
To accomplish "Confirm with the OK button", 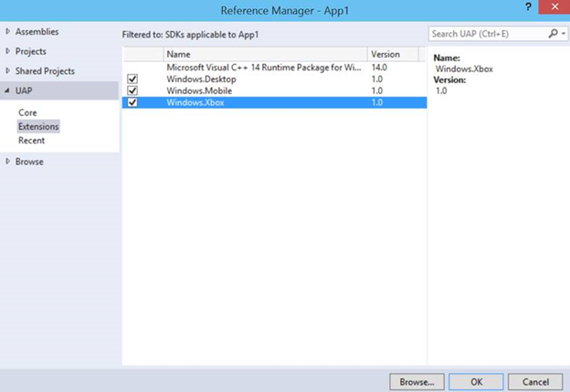I will (476, 382).
